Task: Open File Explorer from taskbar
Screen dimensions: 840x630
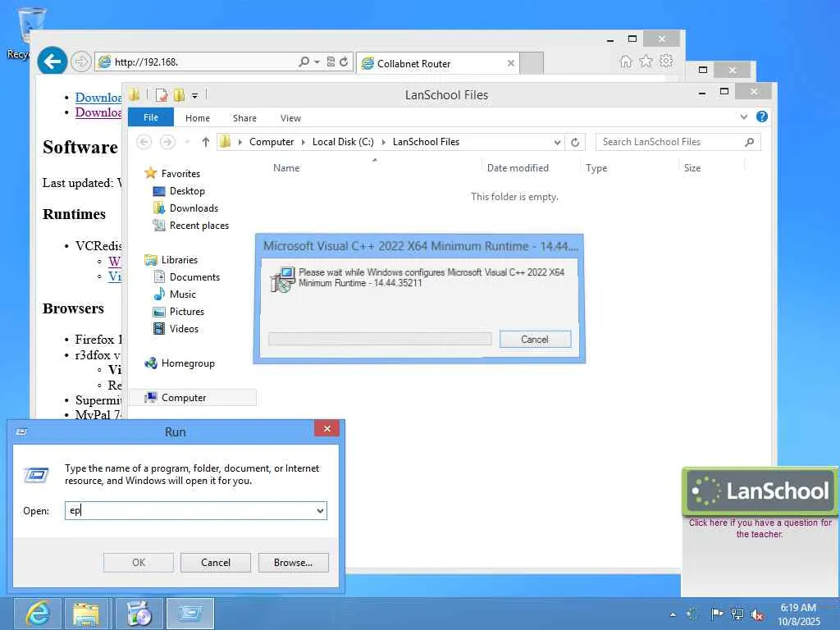Action: 86,614
